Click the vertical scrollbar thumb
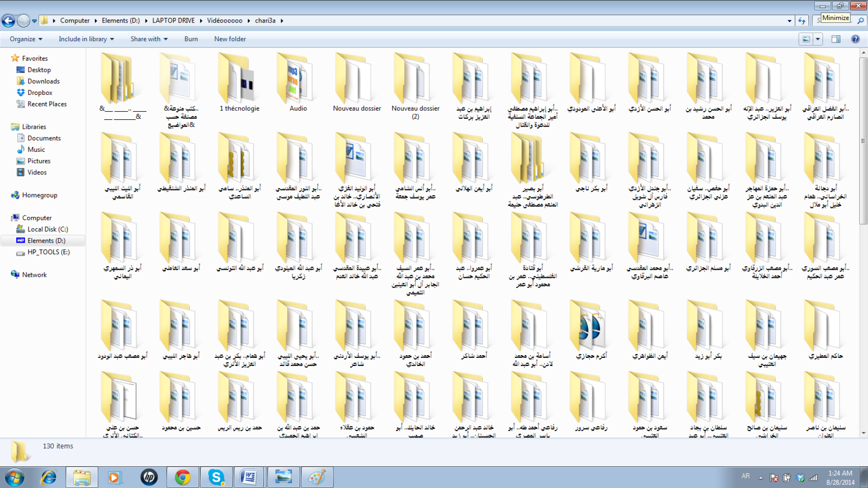The width and height of the screenshot is (868, 488). (863, 140)
